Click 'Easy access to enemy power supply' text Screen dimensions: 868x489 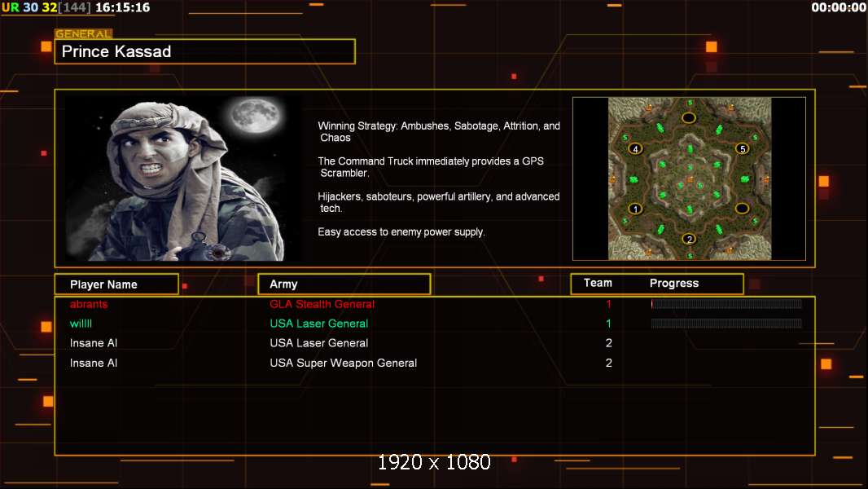tap(401, 232)
